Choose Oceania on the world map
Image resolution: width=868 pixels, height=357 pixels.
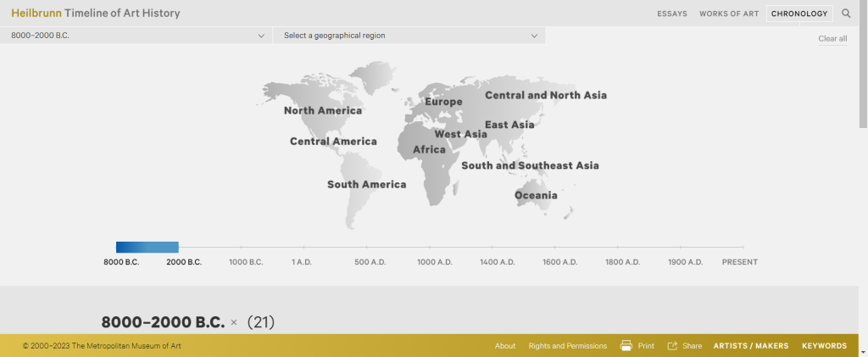pos(536,196)
